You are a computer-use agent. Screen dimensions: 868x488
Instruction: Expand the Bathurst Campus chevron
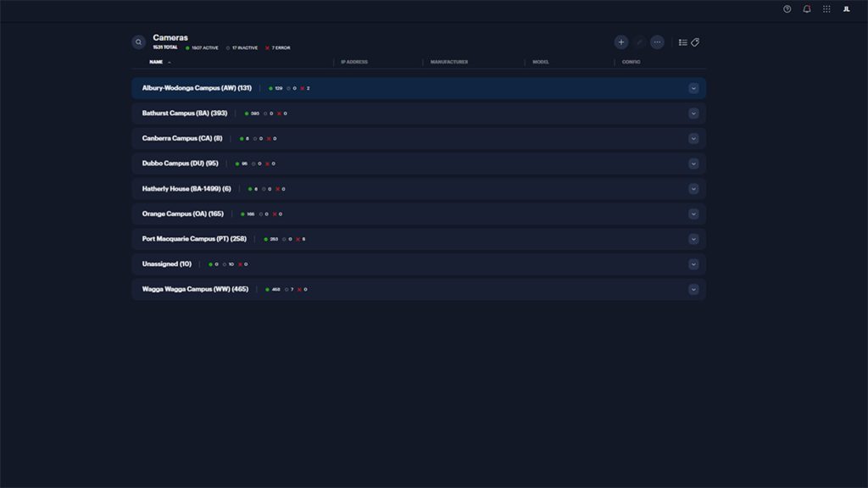(693, 114)
